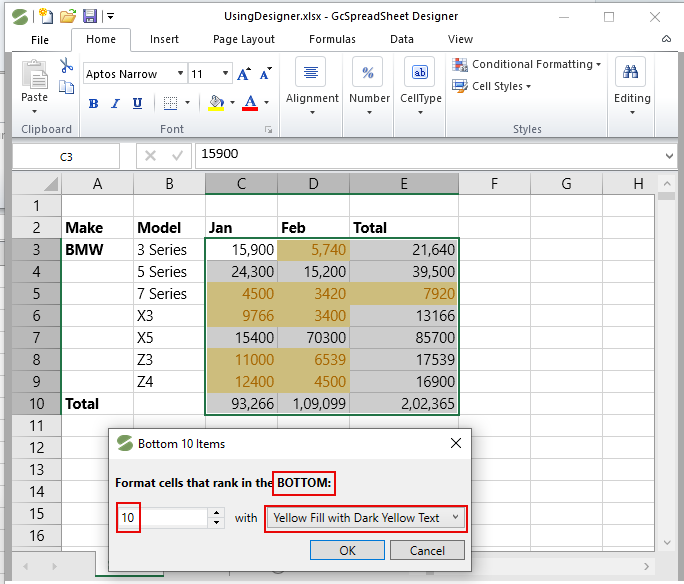
Task: Click the cell containing 5 Series
Action: [169, 272]
